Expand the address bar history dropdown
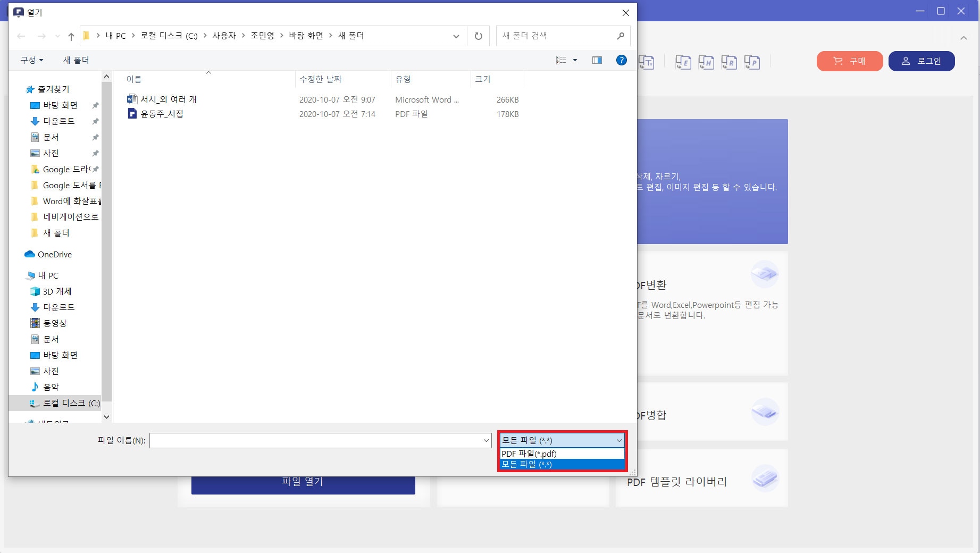The width and height of the screenshot is (980, 553). pos(456,36)
